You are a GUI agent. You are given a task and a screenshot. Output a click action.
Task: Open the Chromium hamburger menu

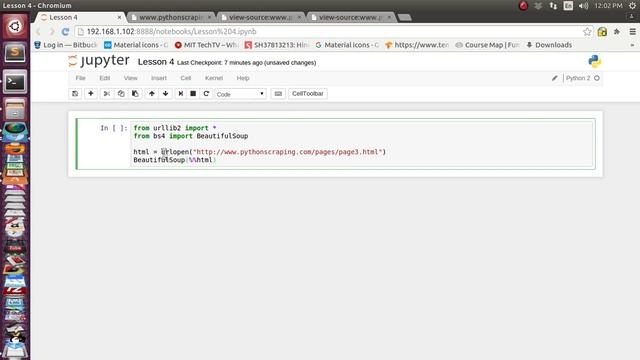click(x=632, y=31)
